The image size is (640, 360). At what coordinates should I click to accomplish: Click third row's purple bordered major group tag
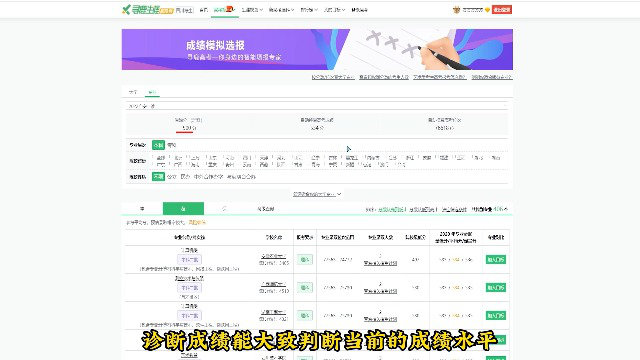[x=189, y=316]
